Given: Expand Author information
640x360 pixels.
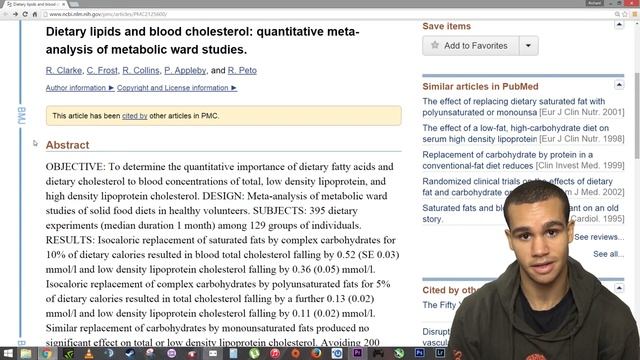Looking at the screenshot, I should click(x=80, y=88).
